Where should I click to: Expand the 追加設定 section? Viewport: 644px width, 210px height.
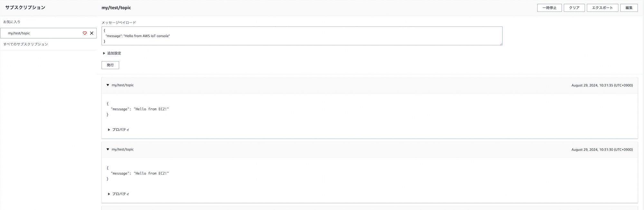(112, 53)
